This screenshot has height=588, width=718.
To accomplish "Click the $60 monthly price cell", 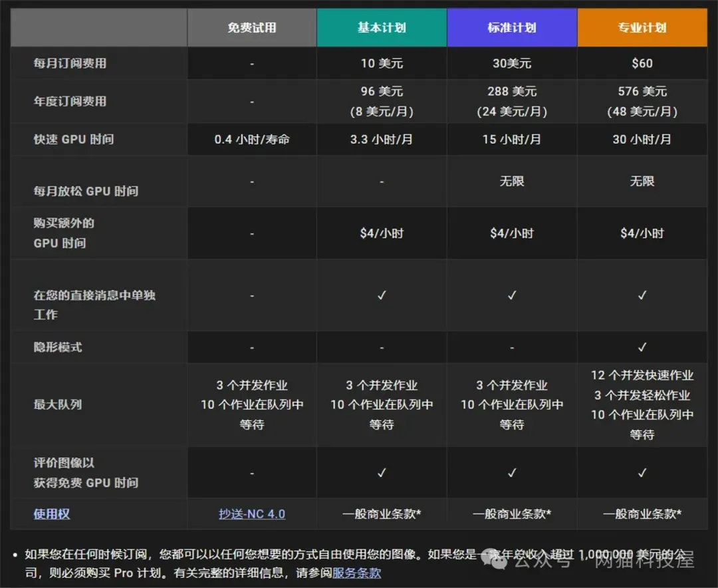I will 642,63.
